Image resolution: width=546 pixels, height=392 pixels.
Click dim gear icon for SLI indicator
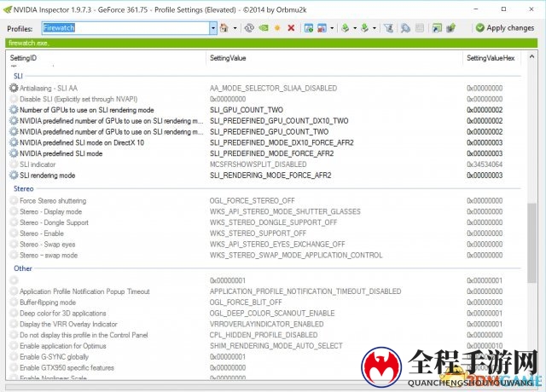coord(14,164)
